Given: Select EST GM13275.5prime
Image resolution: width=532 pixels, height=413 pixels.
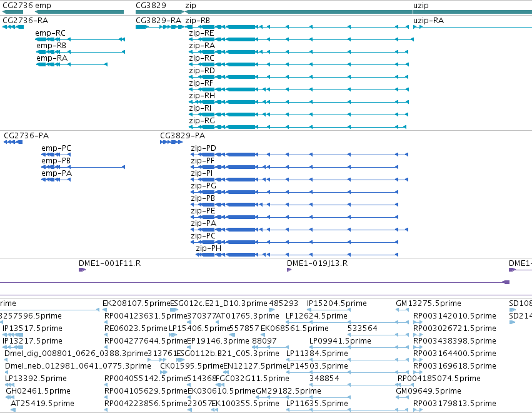Looking at the screenshot, I should [428, 303].
